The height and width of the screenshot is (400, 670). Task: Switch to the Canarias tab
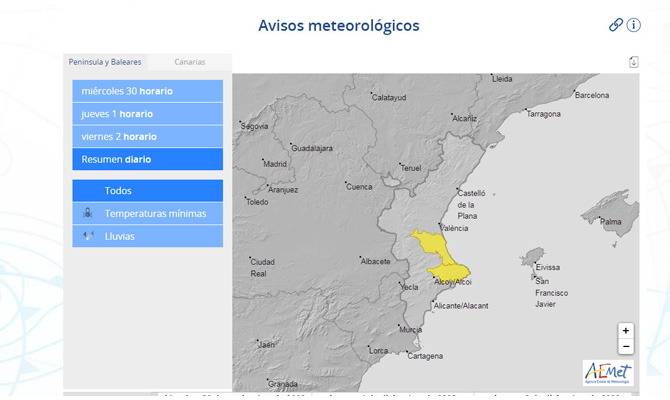[x=190, y=62]
